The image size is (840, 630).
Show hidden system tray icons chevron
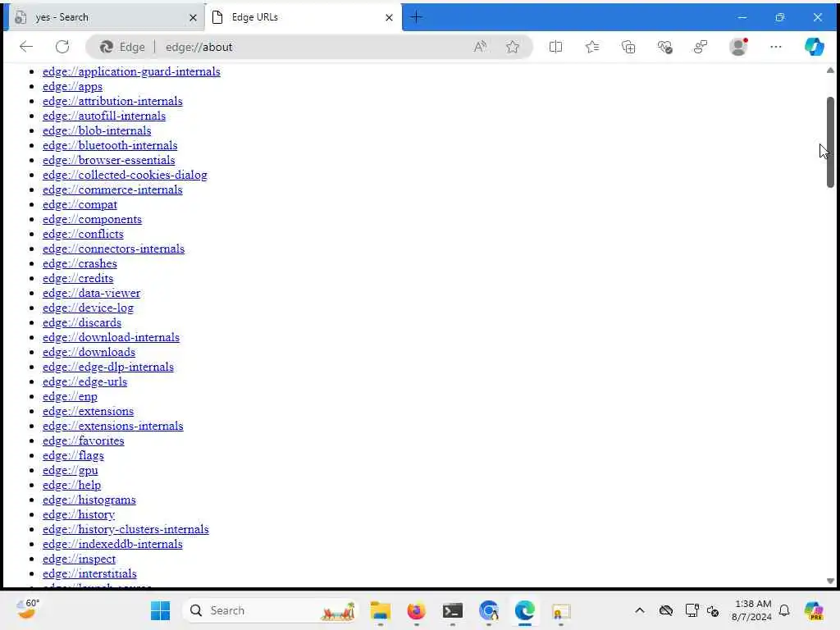(x=640, y=610)
